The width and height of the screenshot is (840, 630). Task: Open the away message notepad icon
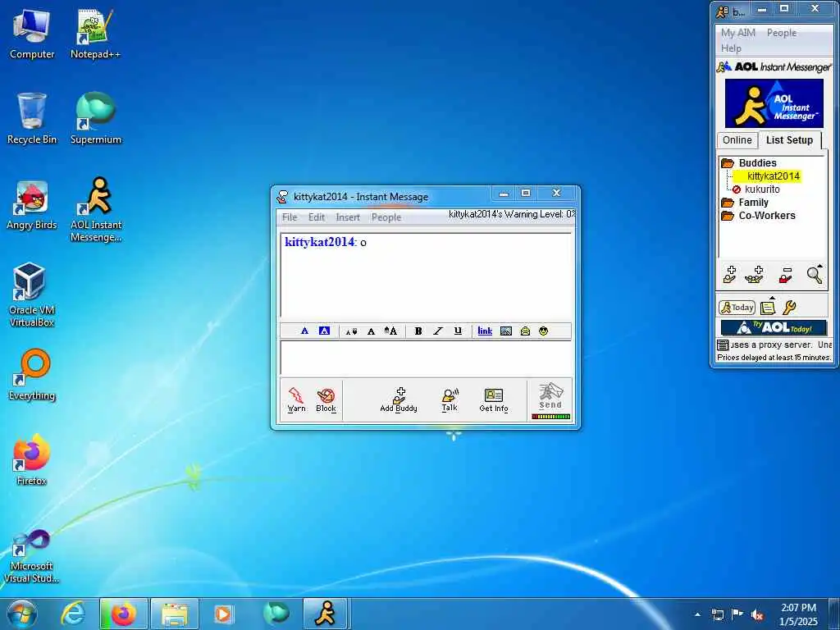pyautogui.click(x=768, y=307)
